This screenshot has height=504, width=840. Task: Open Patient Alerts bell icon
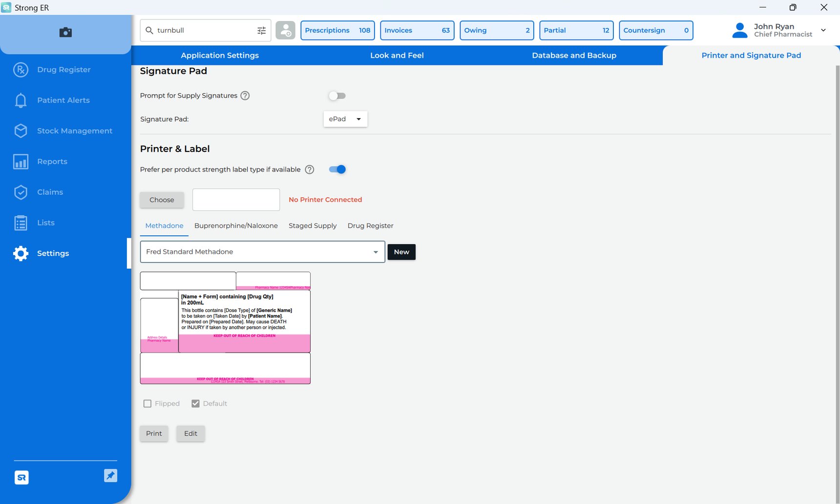point(21,100)
